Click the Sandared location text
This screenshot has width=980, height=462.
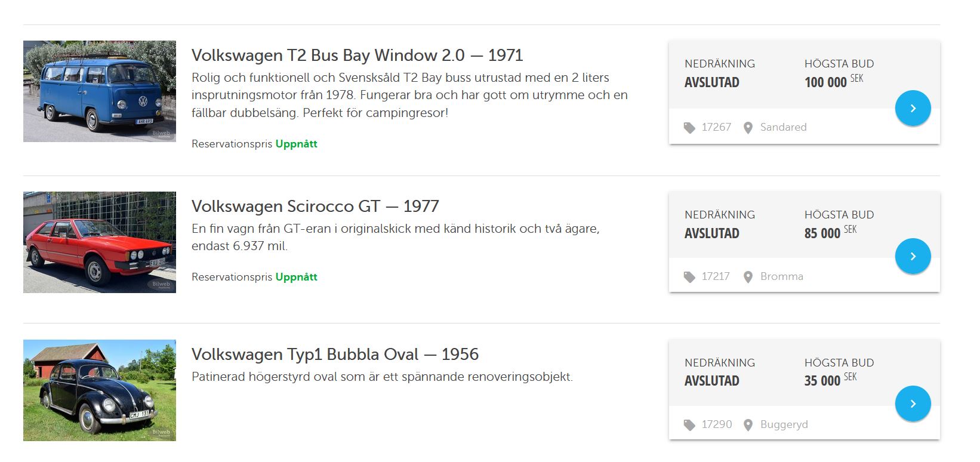coord(783,127)
